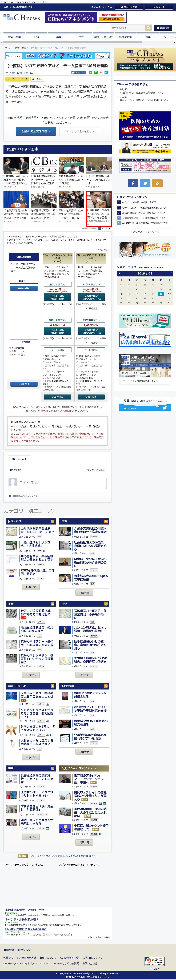Open RSS feed for 新商品情報 category
This screenshot has width=176, height=980.
pos(106,686)
